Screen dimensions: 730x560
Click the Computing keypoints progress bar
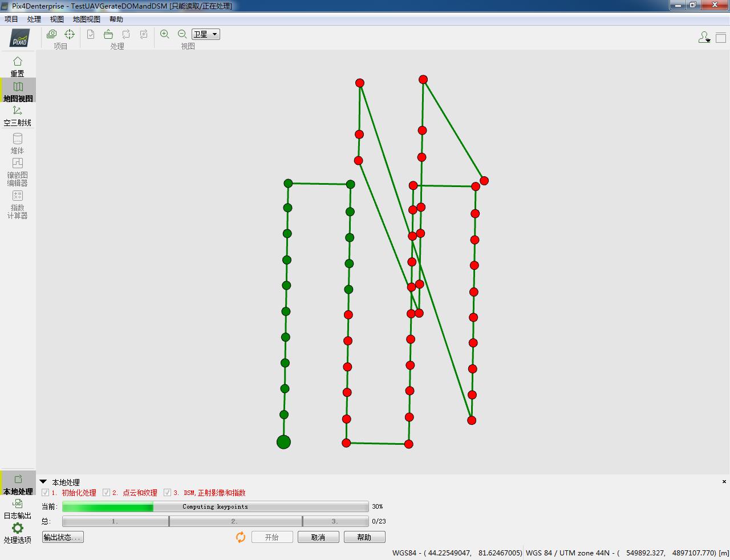coord(216,506)
